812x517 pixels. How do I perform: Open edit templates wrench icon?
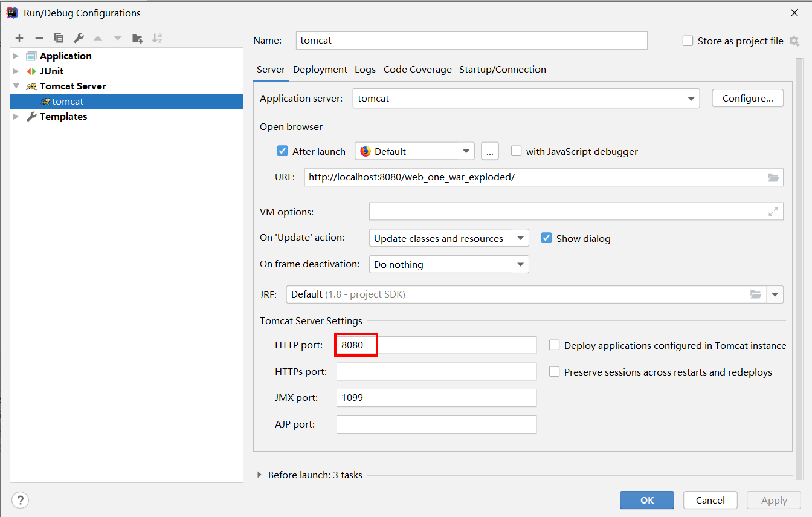79,38
